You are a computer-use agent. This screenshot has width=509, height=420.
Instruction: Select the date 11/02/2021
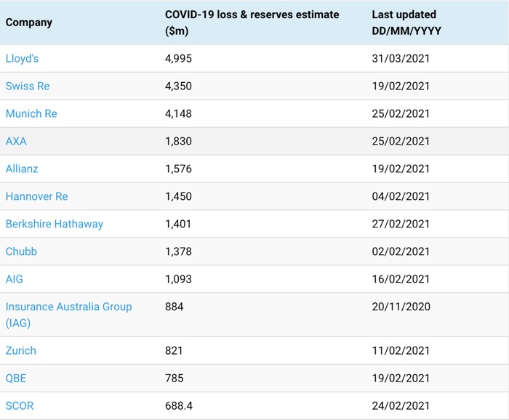[x=401, y=351]
